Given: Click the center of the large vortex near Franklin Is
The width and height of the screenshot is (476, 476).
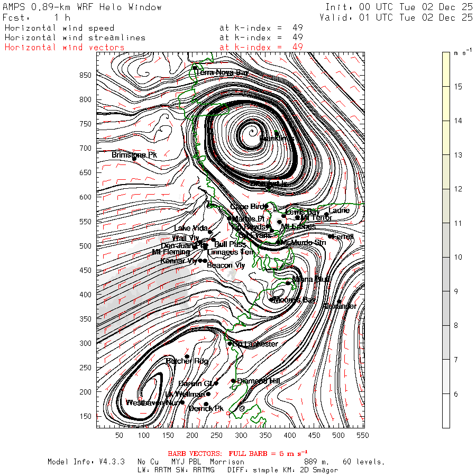Looking at the screenshot, I should click(x=252, y=130).
